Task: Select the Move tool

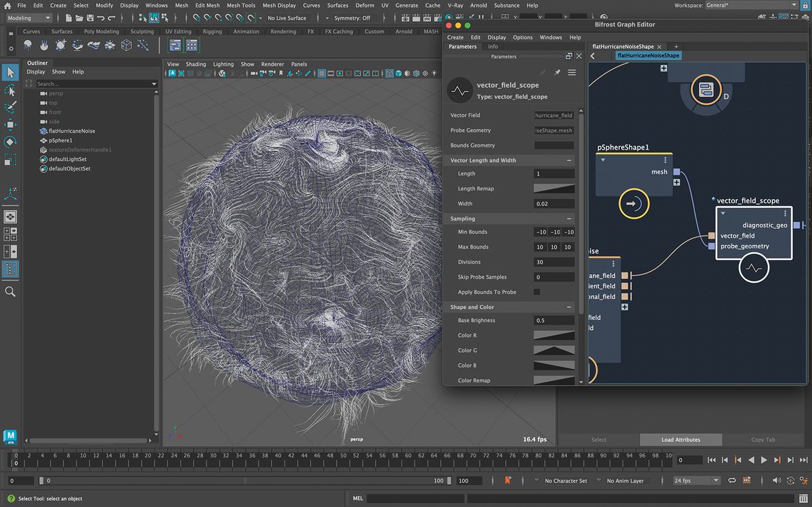Action: (9, 125)
